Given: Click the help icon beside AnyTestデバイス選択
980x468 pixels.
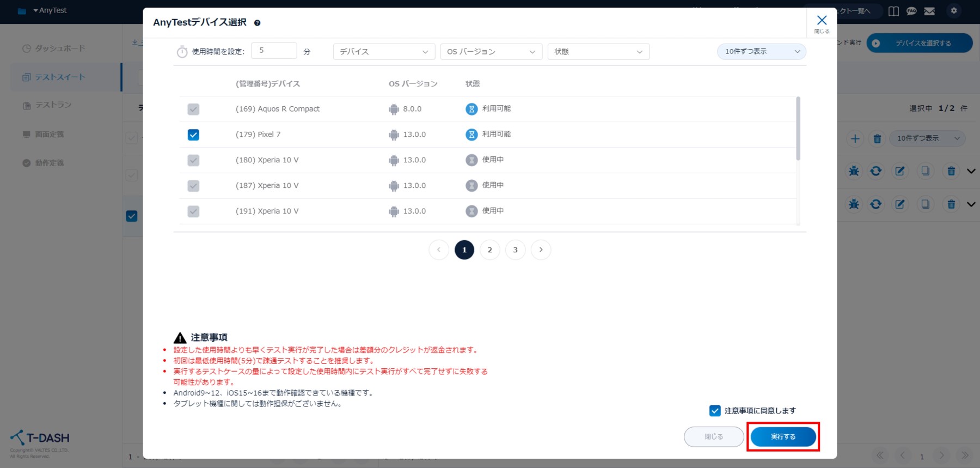Looking at the screenshot, I should click(x=258, y=23).
